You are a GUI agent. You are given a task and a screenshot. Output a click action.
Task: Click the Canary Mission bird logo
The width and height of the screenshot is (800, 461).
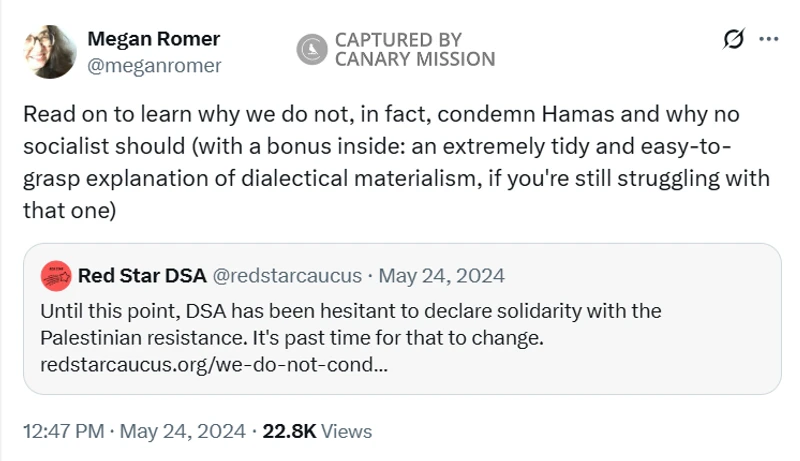[313, 49]
